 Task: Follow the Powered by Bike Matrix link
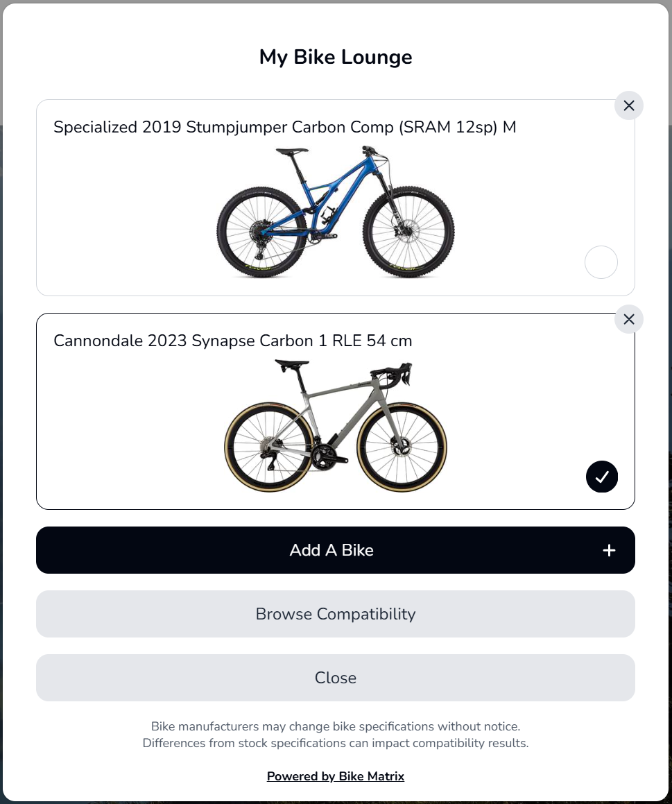coord(336,776)
